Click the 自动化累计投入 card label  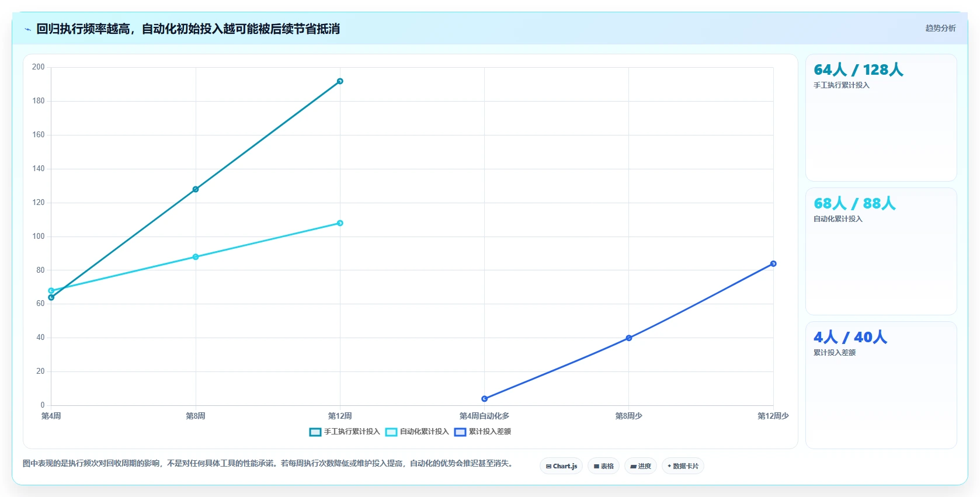click(838, 219)
